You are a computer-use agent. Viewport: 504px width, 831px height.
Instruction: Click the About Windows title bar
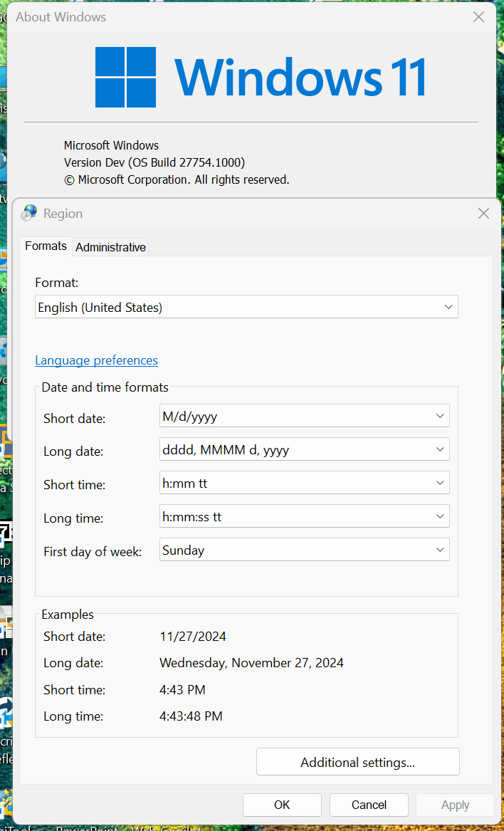click(238, 17)
